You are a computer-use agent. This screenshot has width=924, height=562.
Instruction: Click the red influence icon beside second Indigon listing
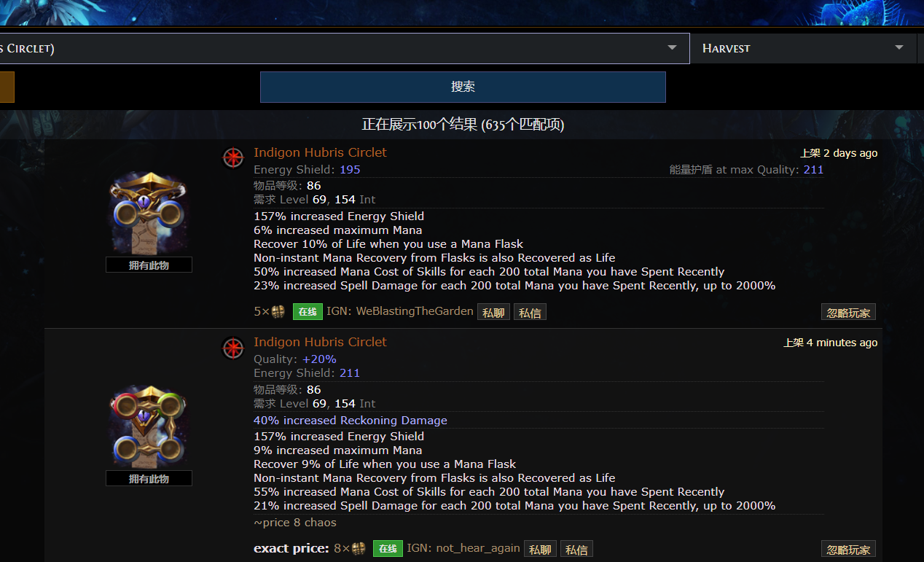(232, 348)
